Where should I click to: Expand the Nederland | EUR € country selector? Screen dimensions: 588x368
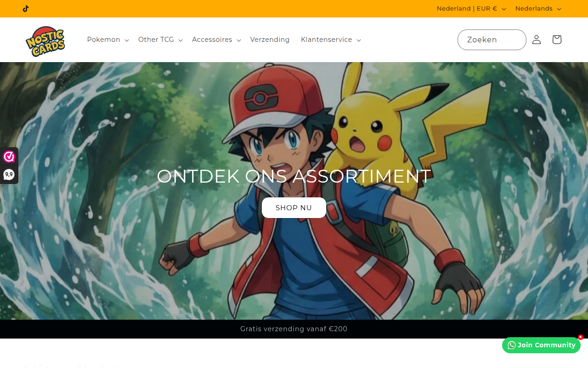[471, 9]
